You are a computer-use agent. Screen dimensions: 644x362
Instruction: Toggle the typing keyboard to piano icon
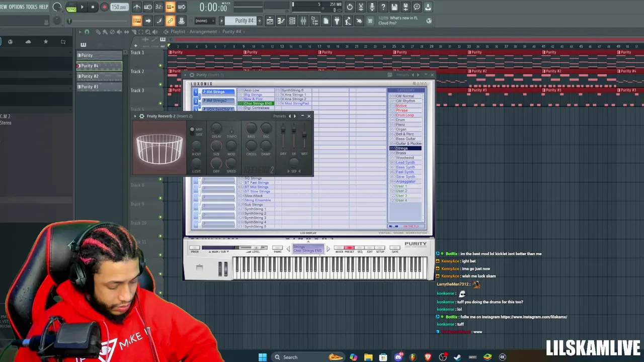click(x=137, y=21)
